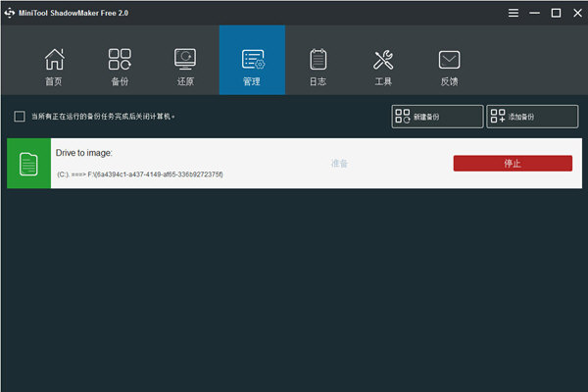Open the 日志 logs tab
Screen dimensions: 588x392
[x=318, y=67]
